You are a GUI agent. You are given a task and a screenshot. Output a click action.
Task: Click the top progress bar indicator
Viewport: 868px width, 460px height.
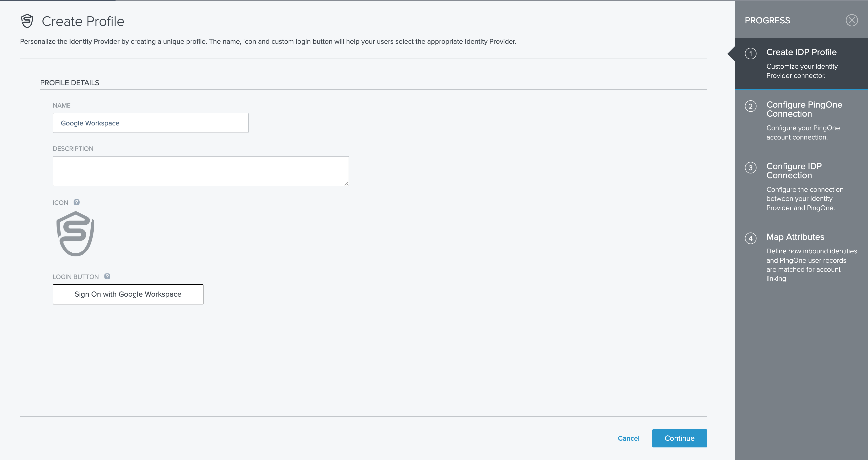tap(58, 1)
